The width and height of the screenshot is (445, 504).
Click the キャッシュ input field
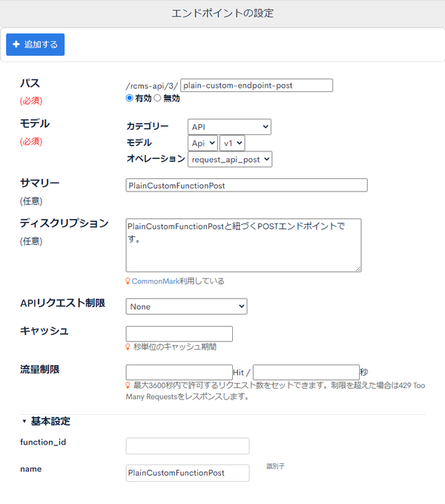[x=179, y=334]
